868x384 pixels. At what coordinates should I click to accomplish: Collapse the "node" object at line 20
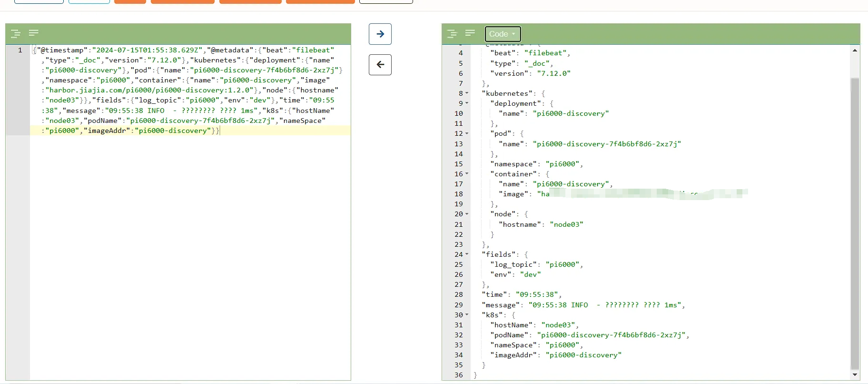tap(467, 214)
